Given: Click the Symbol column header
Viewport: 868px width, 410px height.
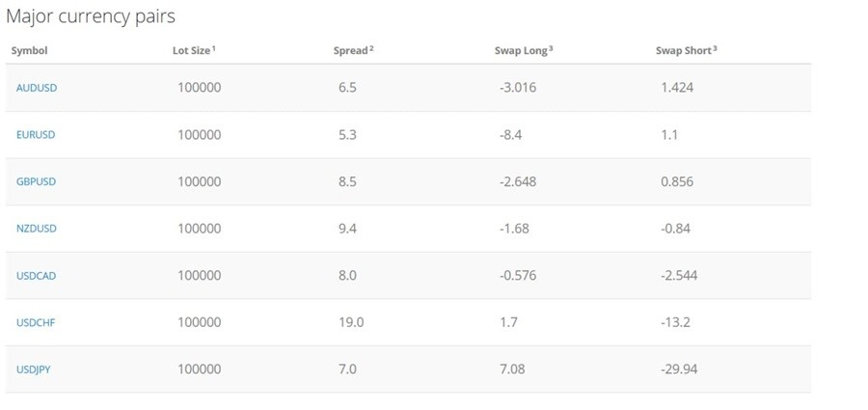Looking at the screenshot, I should (29, 50).
